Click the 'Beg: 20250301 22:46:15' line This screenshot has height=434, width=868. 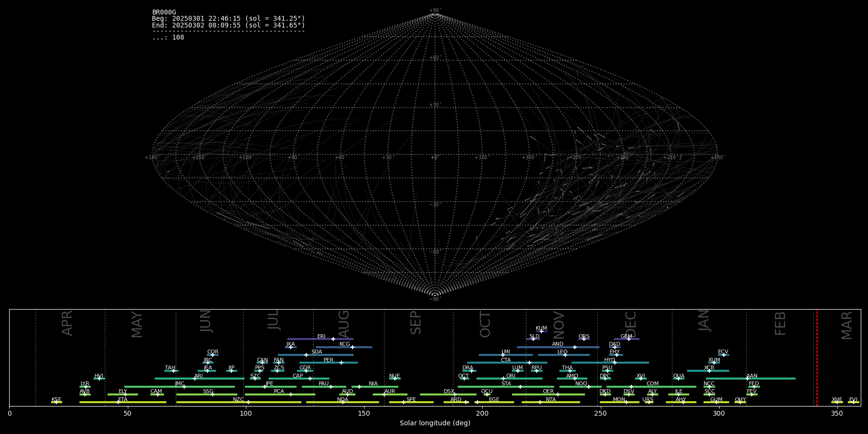229,19
